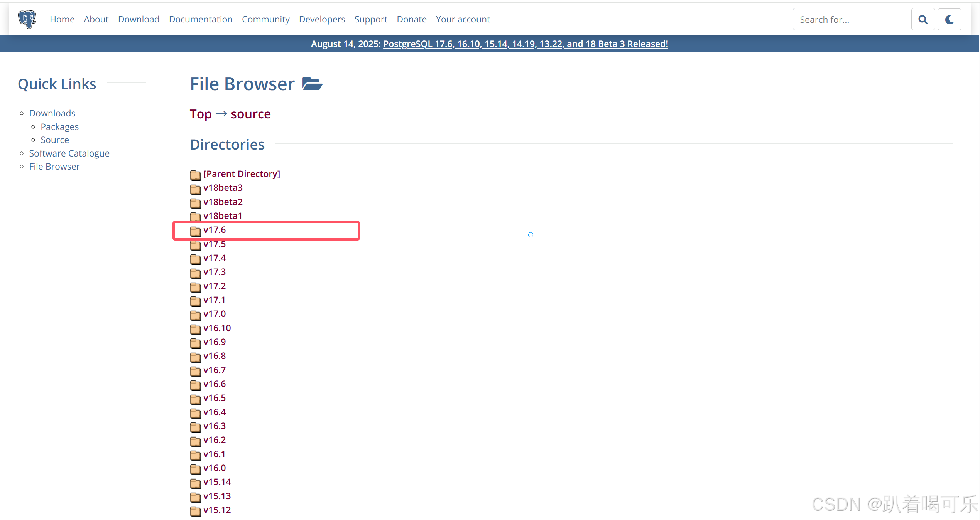Open Software Catalogue quick link
The height and width of the screenshot is (520, 980).
[69, 153]
